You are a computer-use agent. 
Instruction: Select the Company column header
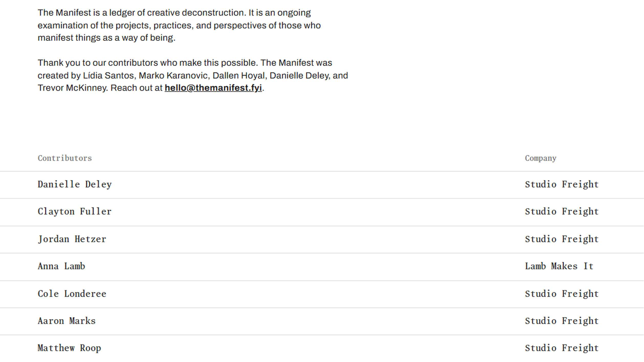[540, 158]
